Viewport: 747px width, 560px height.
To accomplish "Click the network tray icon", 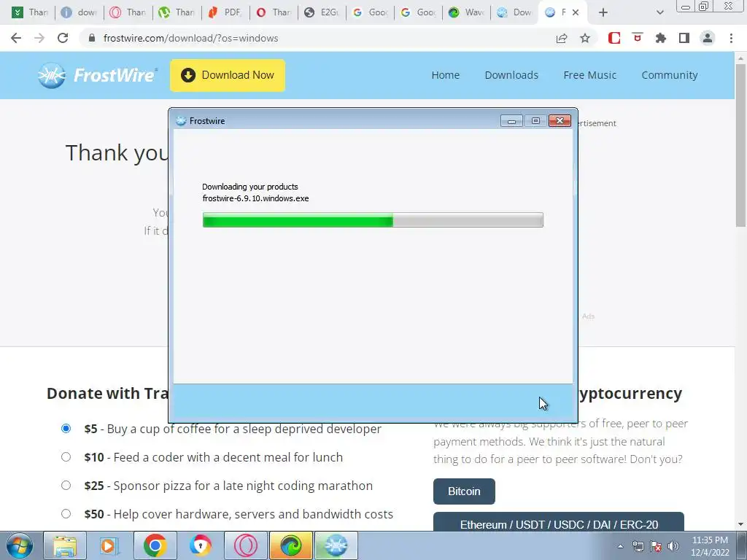I will click(x=638, y=546).
